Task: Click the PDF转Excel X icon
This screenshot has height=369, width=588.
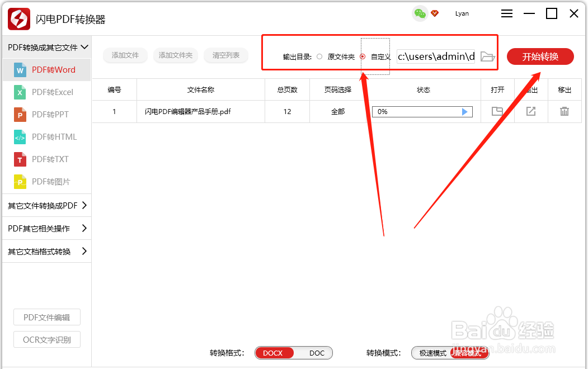Action: (20, 92)
